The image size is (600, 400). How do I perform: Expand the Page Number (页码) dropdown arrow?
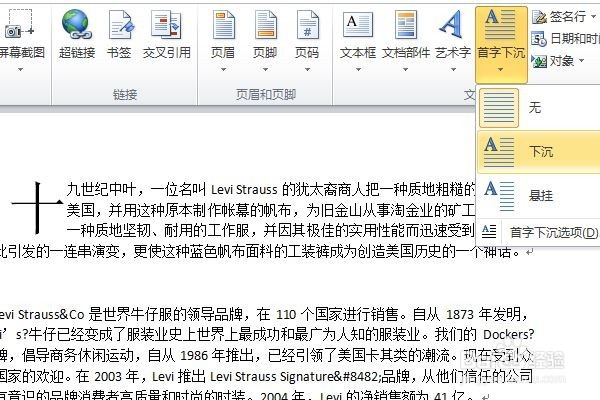pos(307,70)
